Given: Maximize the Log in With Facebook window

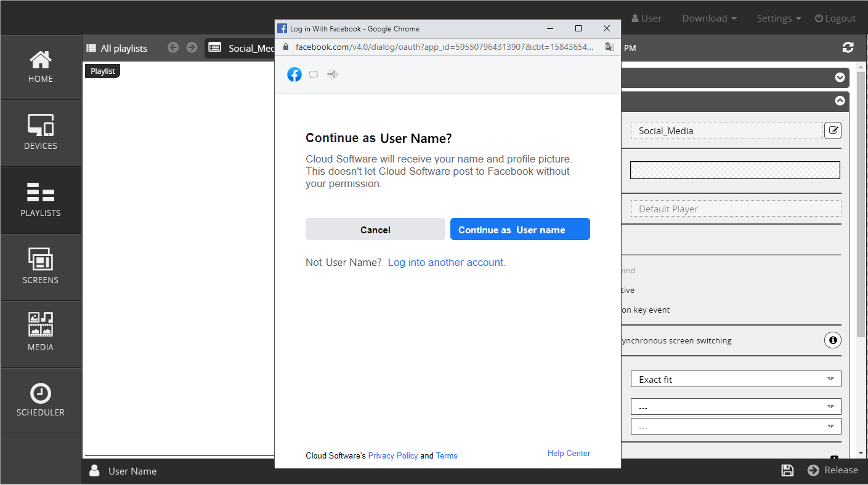Looking at the screenshot, I should [578, 28].
